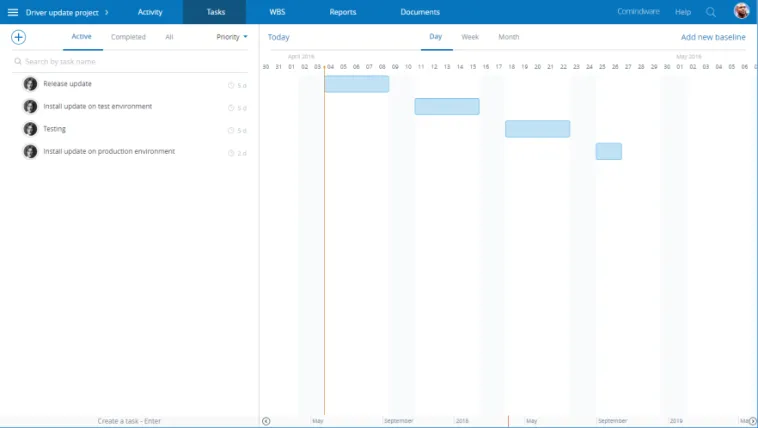The image size is (758, 428).
Task: Open the Documents tab
Action: (x=420, y=12)
